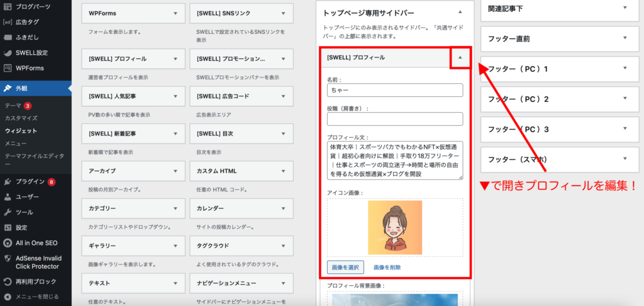Click the 名前 input field
The width and height of the screenshot is (644, 306).
(x=395, y=90)
